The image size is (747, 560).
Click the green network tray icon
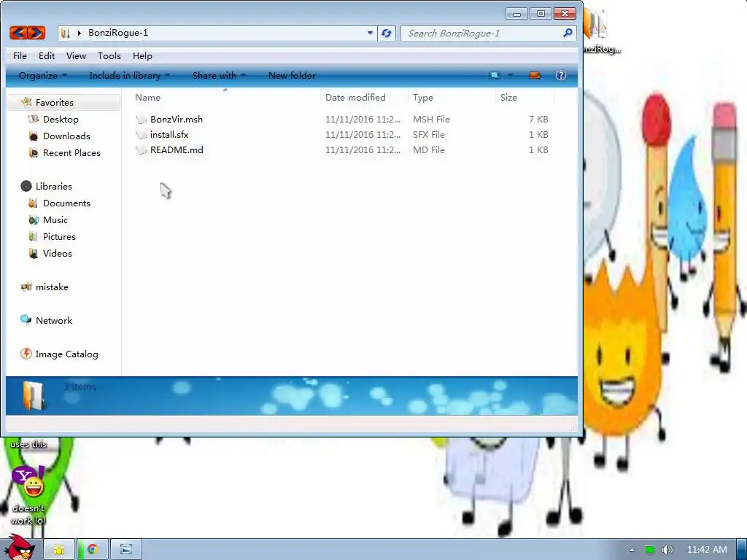[649, 550]
